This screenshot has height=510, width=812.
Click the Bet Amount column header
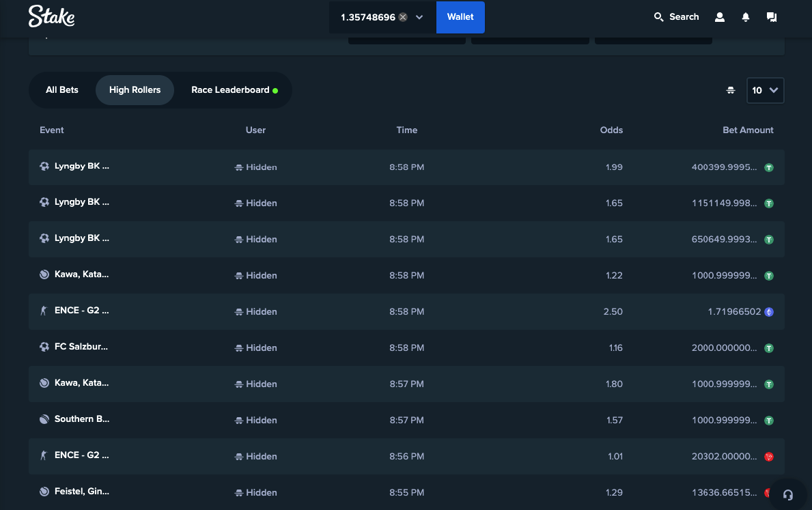coord(748,130)
